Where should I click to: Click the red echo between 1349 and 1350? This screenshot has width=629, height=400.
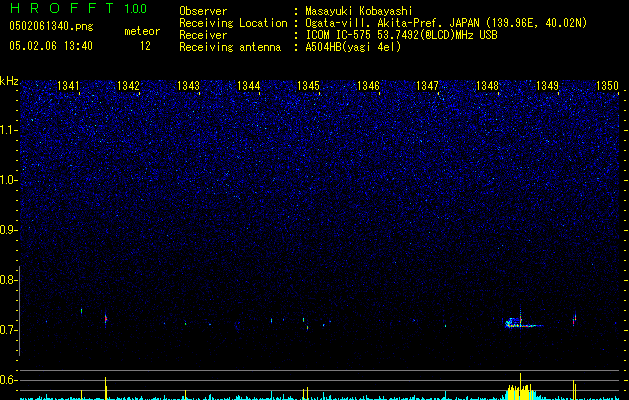tap(574, 318)
